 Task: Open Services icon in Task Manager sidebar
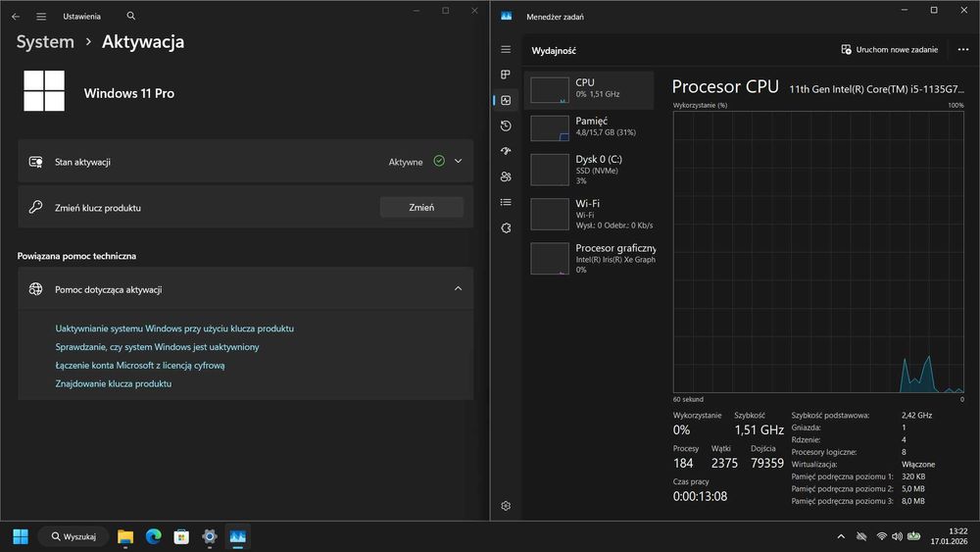(x=506, y=228)
